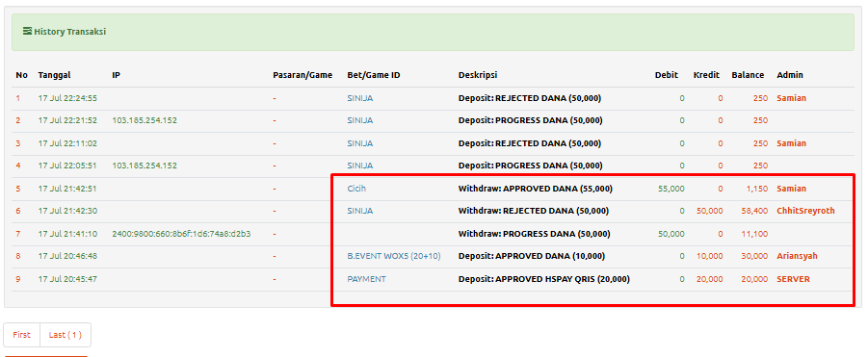The height and width of the screenshot is (357, 868).
Task: Click IP 103.185.254.152 in row 2
Action: (x=145, y=120)
